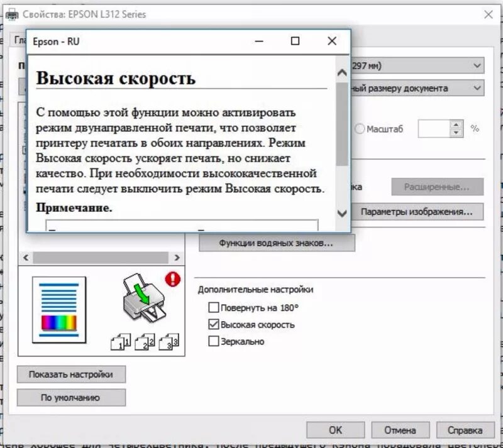Click the collate copies icon numbered 3
This screenshot has width=503, height=448.
click(169, 342)
